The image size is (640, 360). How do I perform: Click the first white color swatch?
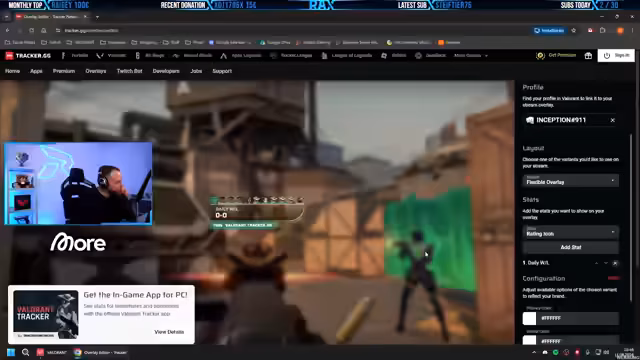click(529, 318)
